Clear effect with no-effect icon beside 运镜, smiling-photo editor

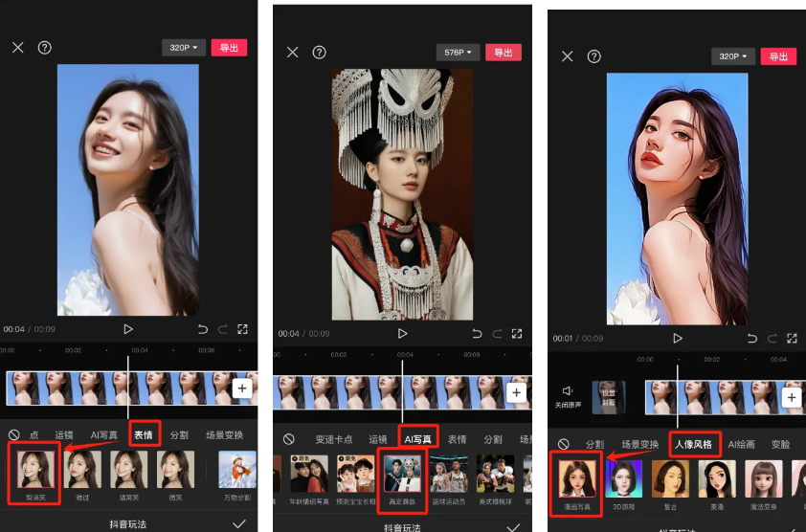pos(13,434)
